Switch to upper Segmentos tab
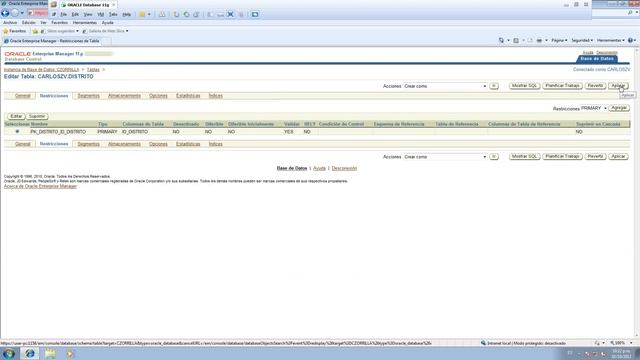The image size is (640, 360). point(88,96)
